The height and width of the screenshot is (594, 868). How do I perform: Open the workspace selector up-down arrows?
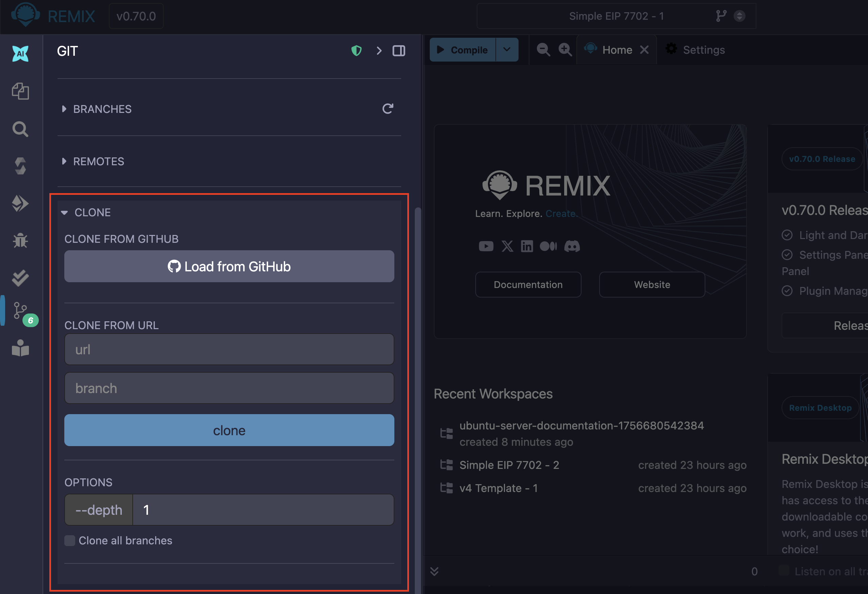739,16
